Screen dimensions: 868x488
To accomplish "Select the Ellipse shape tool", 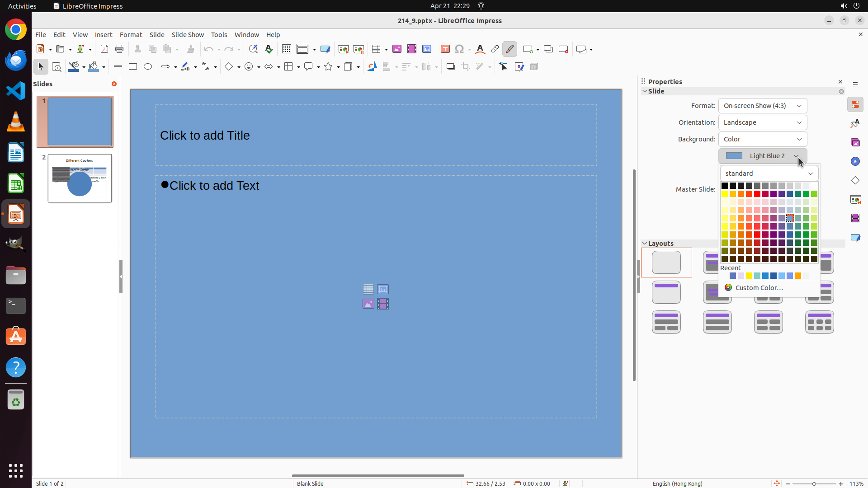I will coord(148,67).
